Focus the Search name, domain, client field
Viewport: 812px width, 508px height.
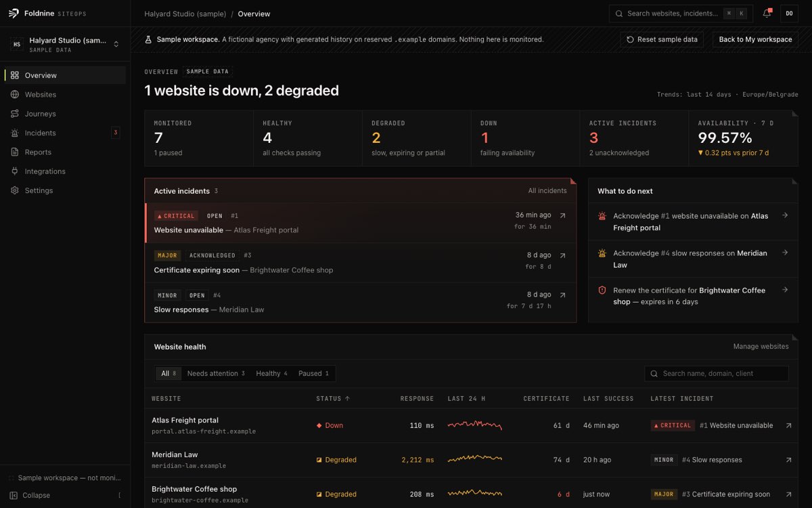(x=717, y=374)
